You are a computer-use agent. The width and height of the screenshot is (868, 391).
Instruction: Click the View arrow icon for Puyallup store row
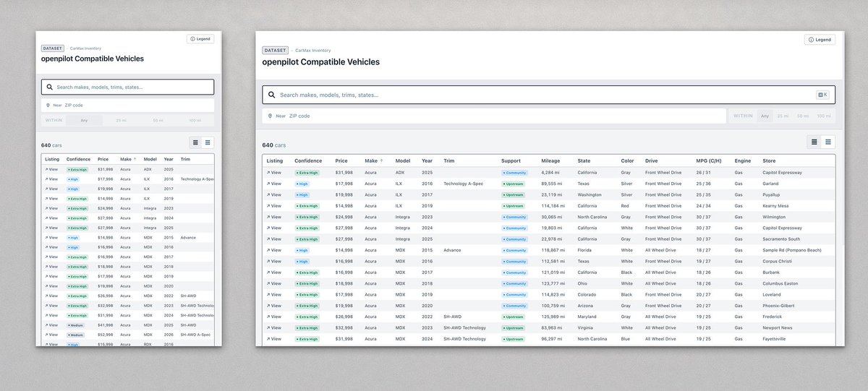(x=268, y=194)
